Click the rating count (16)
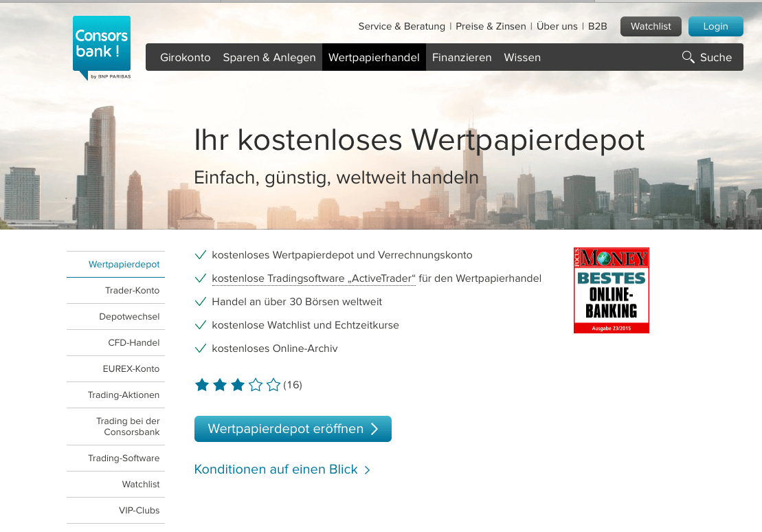Image resolution: width=762 pixels, height=532 pixels. tap(293, 385)
